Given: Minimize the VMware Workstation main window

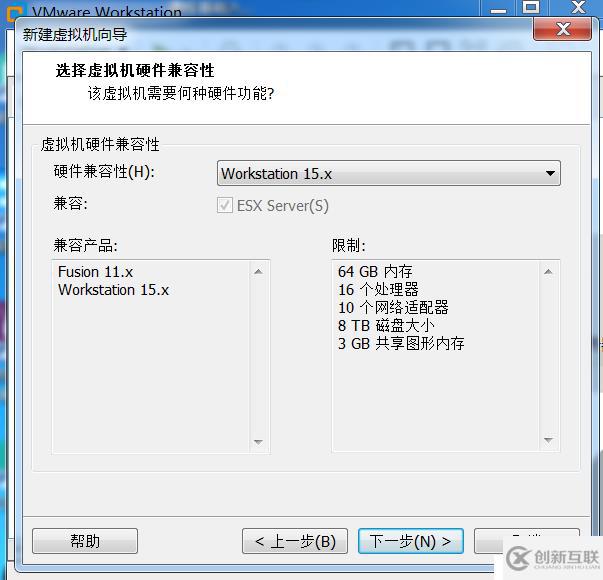Looking at the screenshot, I should coord(499,8).
